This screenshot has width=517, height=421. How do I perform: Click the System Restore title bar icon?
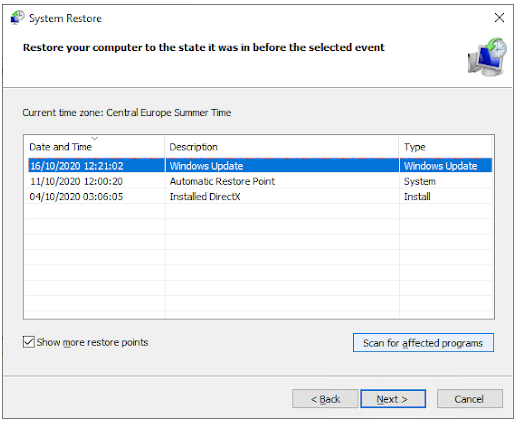(17, 18)
